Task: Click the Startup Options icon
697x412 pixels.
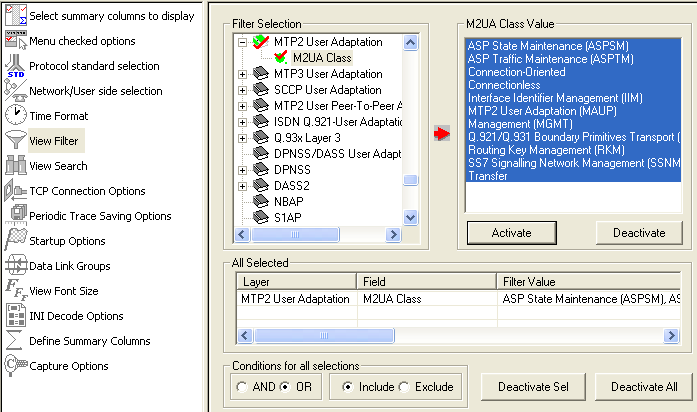Action: tap(15, 241)
